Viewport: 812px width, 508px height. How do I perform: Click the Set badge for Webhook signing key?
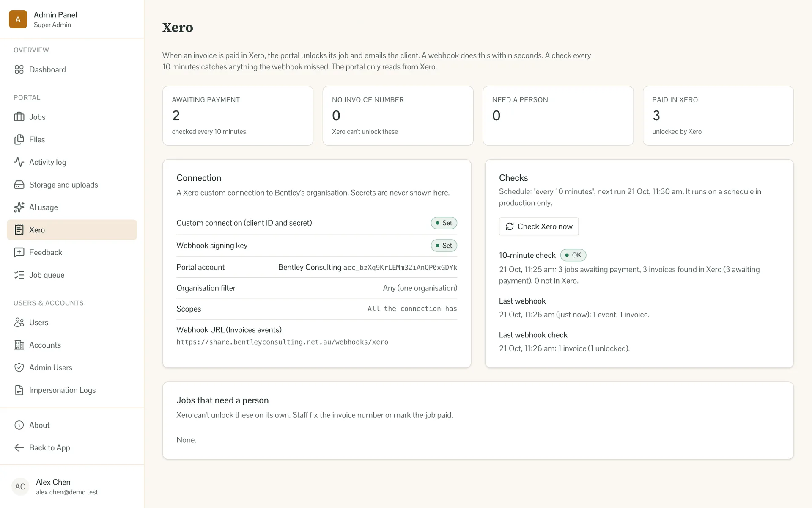click(x=444, y=246)
